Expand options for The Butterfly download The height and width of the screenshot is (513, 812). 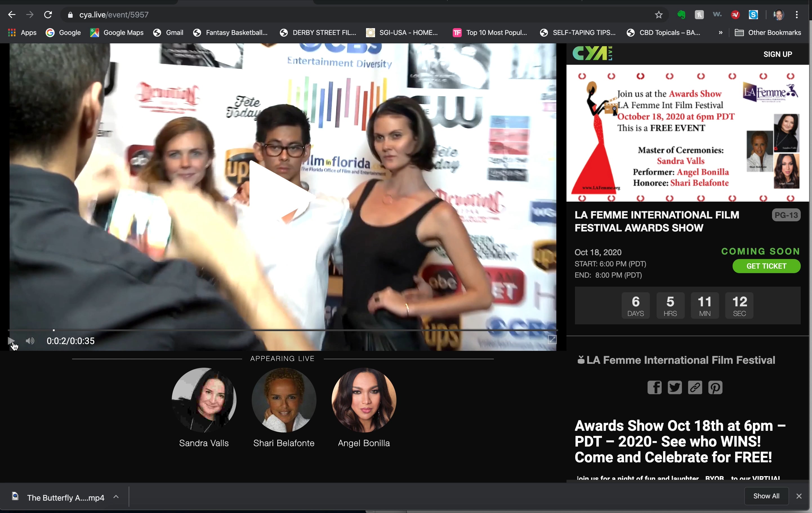point(116,497)
